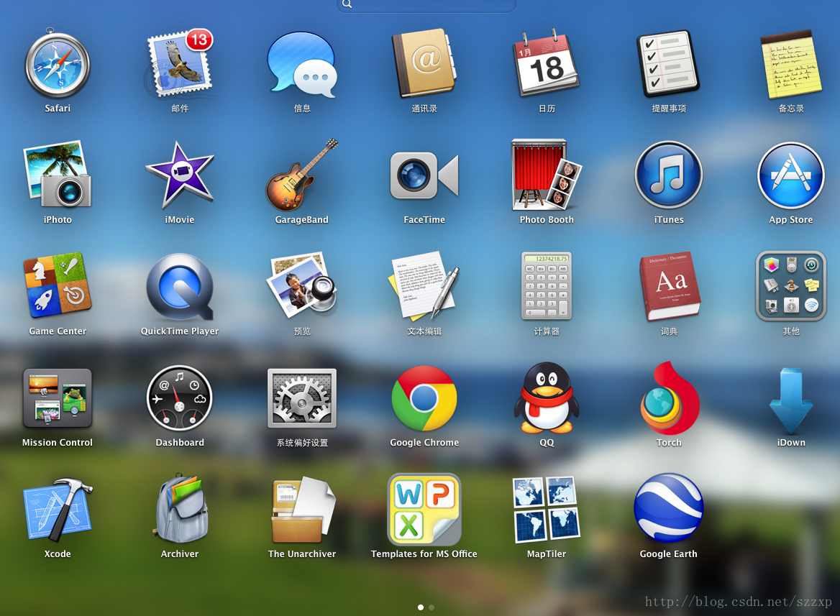Open QuickTime Player
This screenshot has height=616, width=840.
coord(180,287)
